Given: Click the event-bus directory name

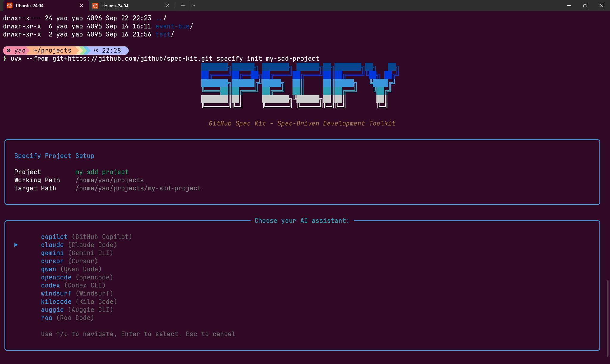Looking at the screenshot, I should click(172, 26).
